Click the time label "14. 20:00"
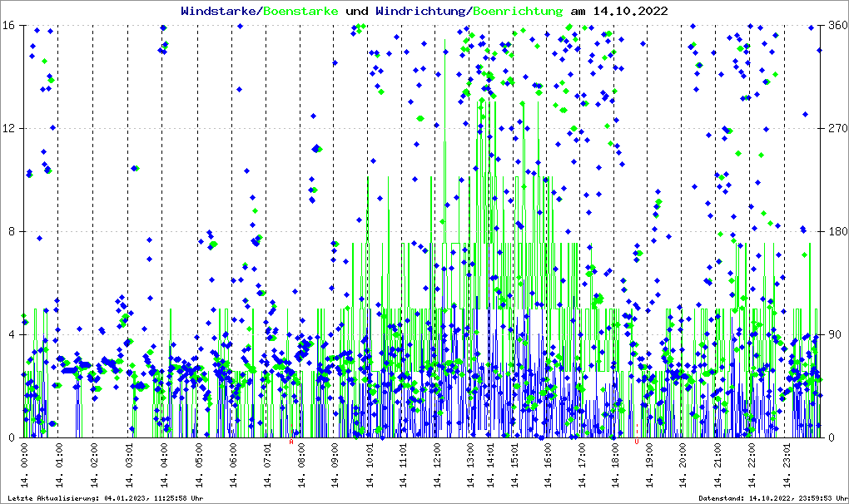 683,465
